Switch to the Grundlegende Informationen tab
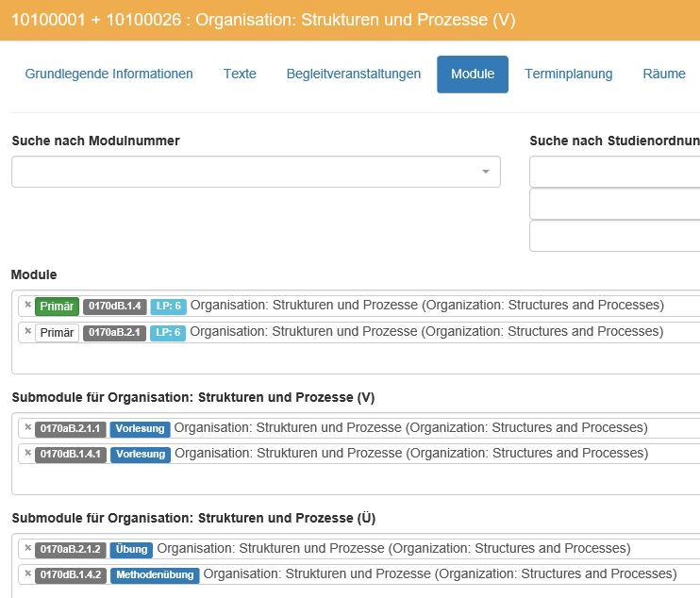 point(108,74)
